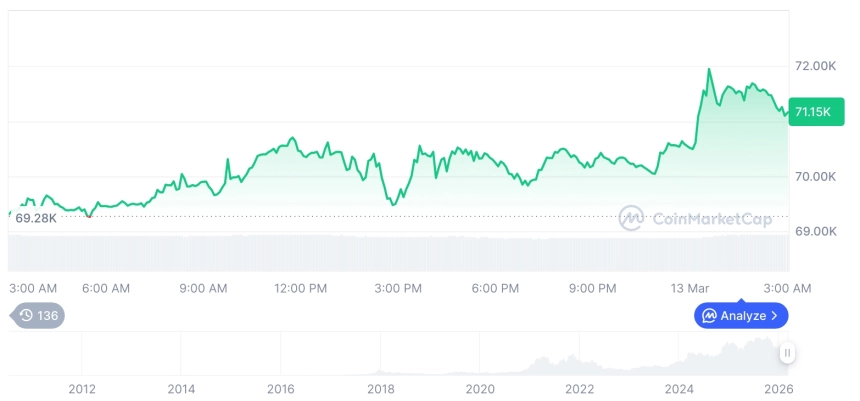
Task: Click the range slider handle in the overview chart
Action: [x=788, y=352]
